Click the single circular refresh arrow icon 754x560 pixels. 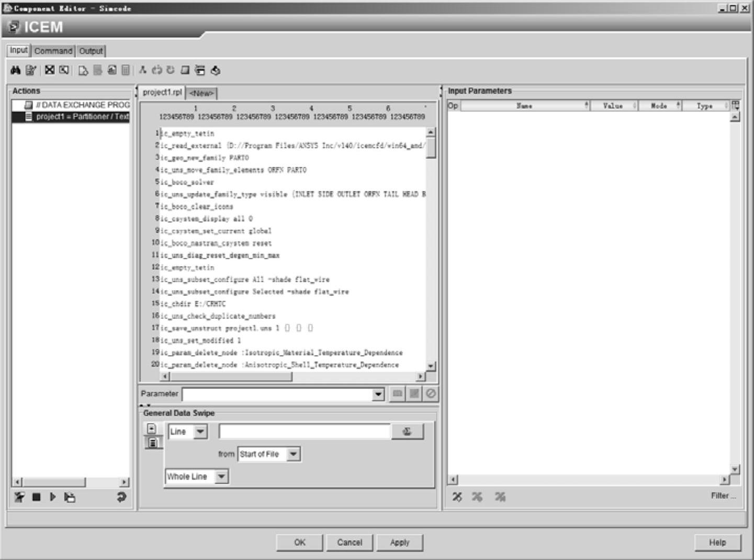coord(171,70)
